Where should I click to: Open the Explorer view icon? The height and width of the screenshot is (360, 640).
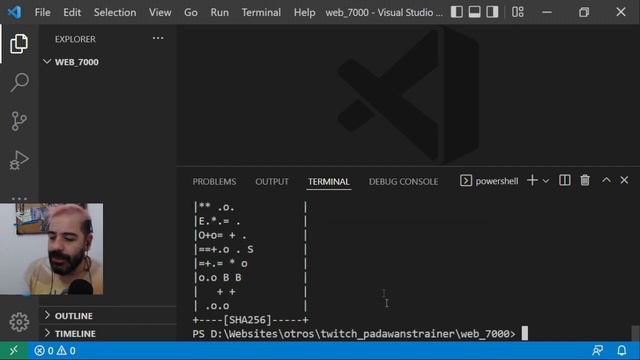point(19,44)
